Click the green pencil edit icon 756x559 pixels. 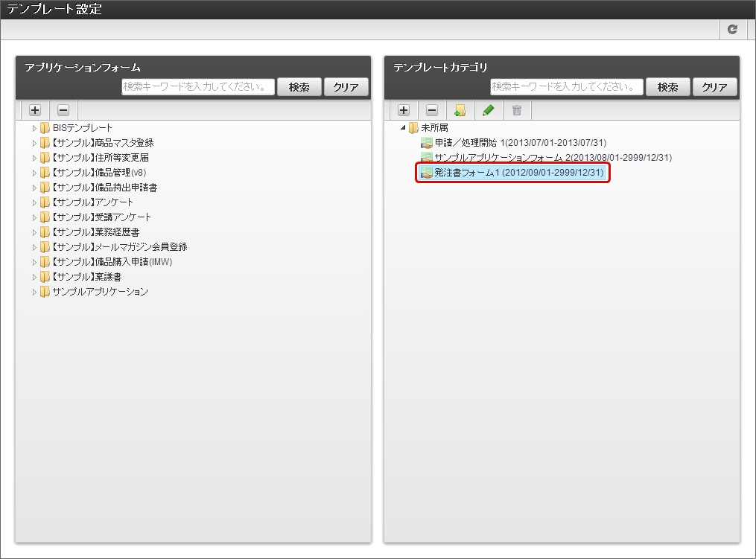489,110
